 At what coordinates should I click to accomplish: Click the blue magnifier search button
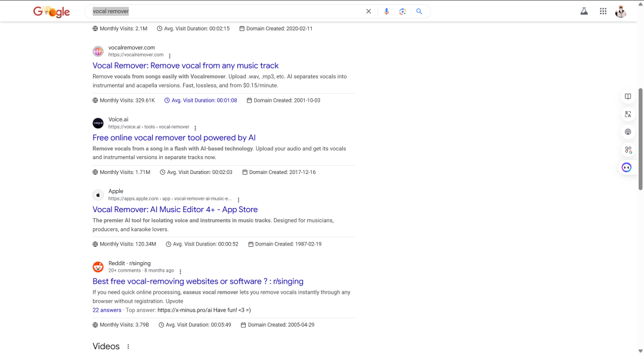pyautogui.click(x=419, y=11)
